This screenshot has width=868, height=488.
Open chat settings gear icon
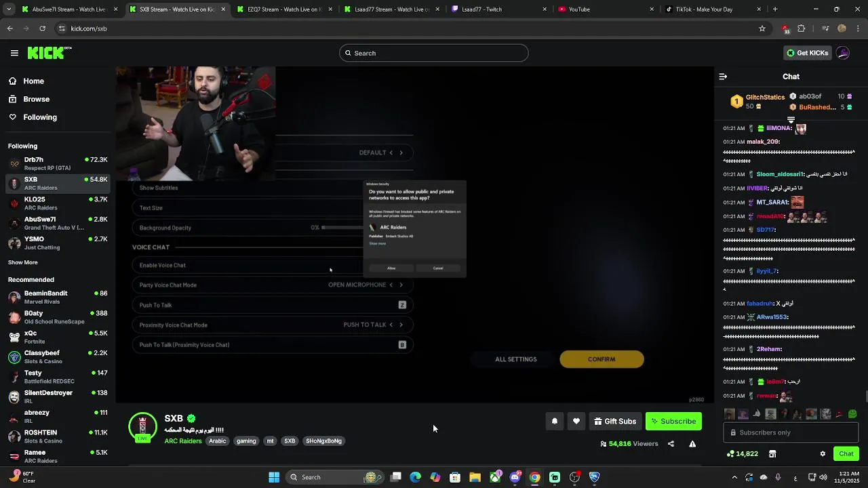tap(823, 454)
